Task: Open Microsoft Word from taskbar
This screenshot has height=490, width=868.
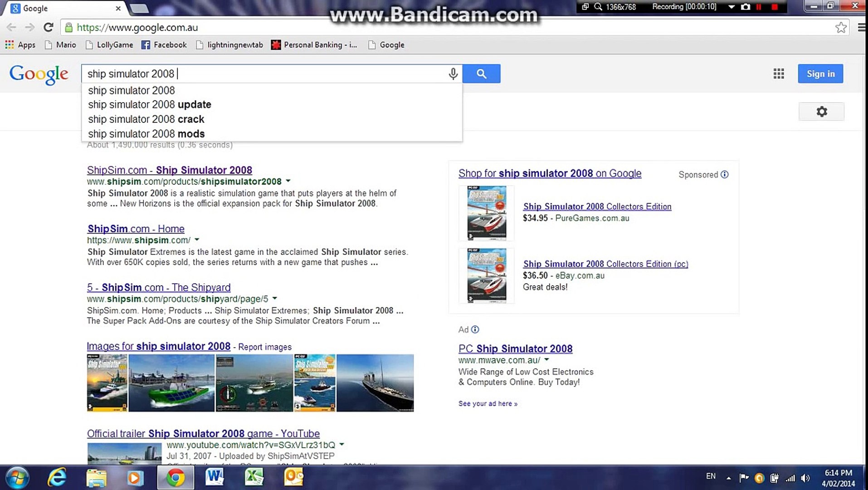Action: point(215,478)
